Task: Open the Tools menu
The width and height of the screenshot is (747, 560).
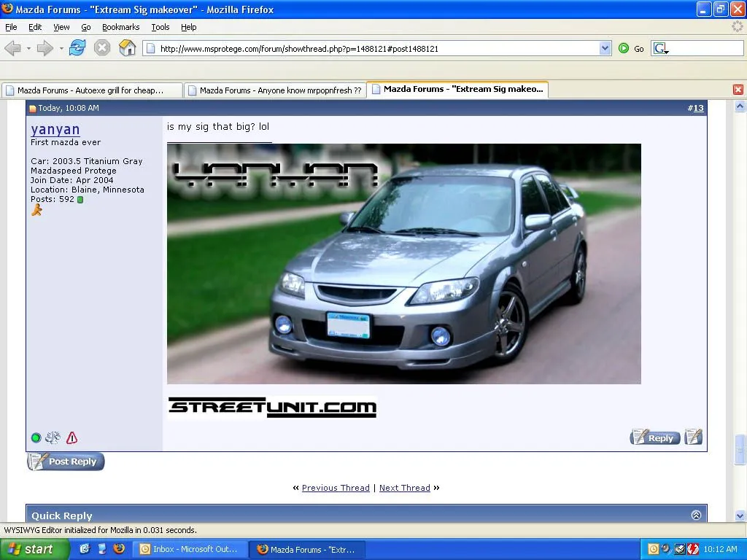Action: pos(160,27)
